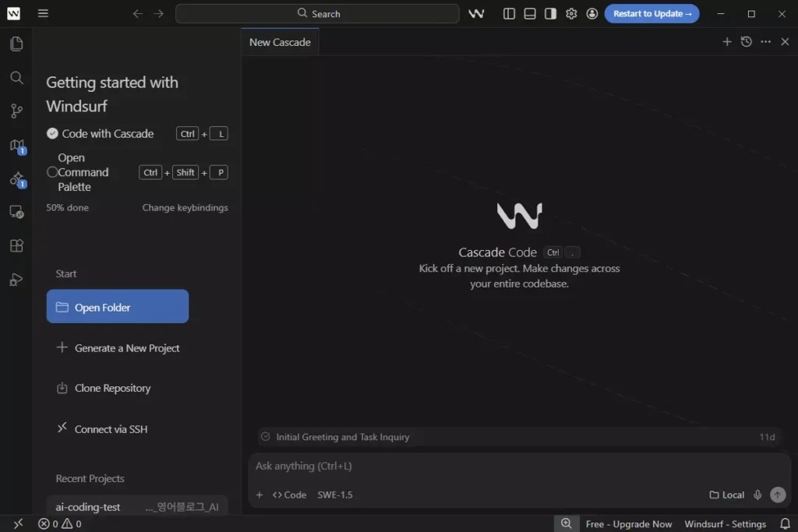The image size is (798, 532).
Task: Open notifications bell icon
Action: coord(785,523)
